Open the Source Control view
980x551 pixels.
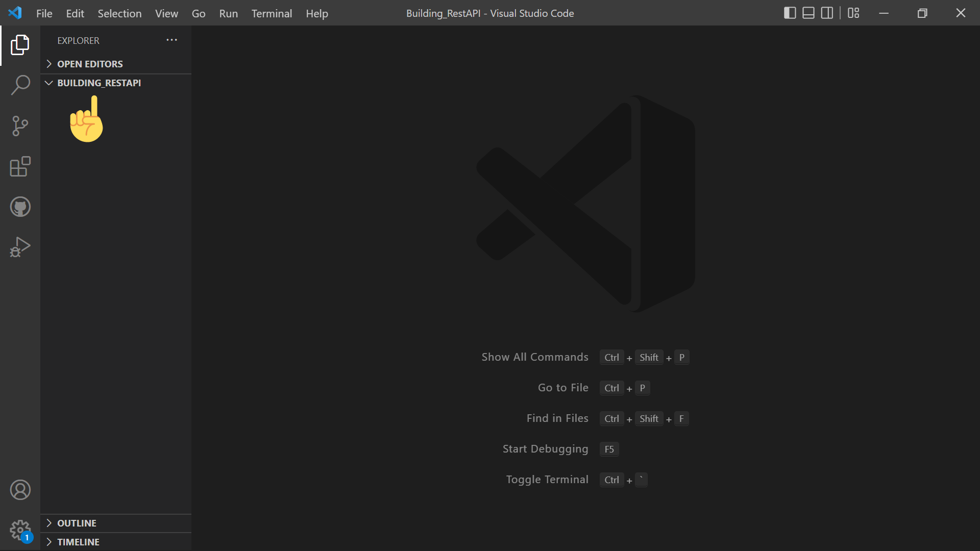coord(20,126)
